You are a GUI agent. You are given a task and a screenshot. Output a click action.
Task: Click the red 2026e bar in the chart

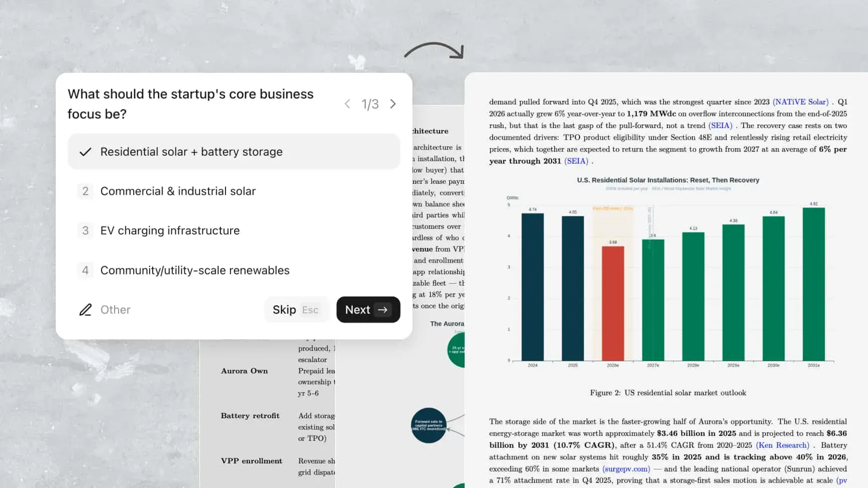(x=613, y=304)
